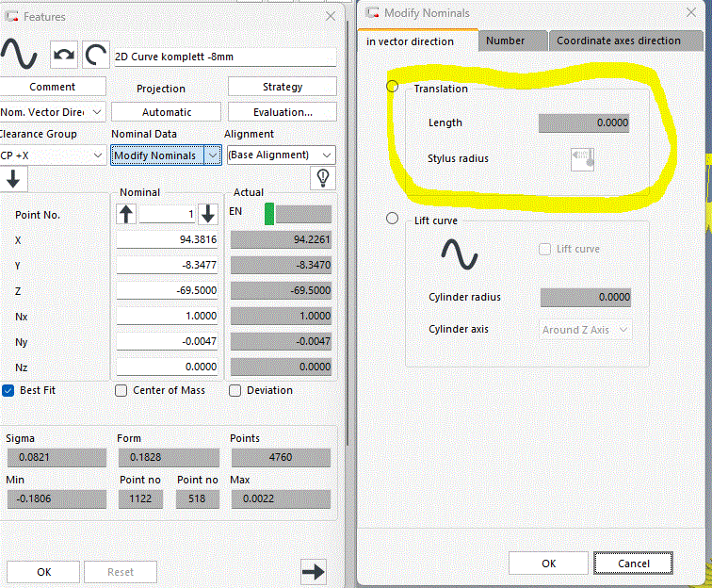Select the Translation radio button
The height and width of the screenshot is (588, 712).
pyautogui.click(x=393, y=87)
